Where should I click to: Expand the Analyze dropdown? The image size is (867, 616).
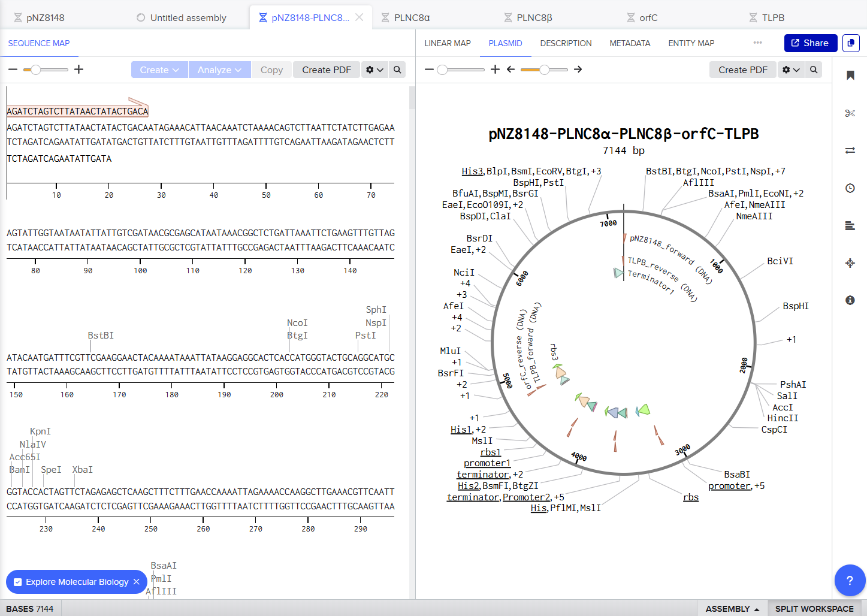click(x=219, y=70)
